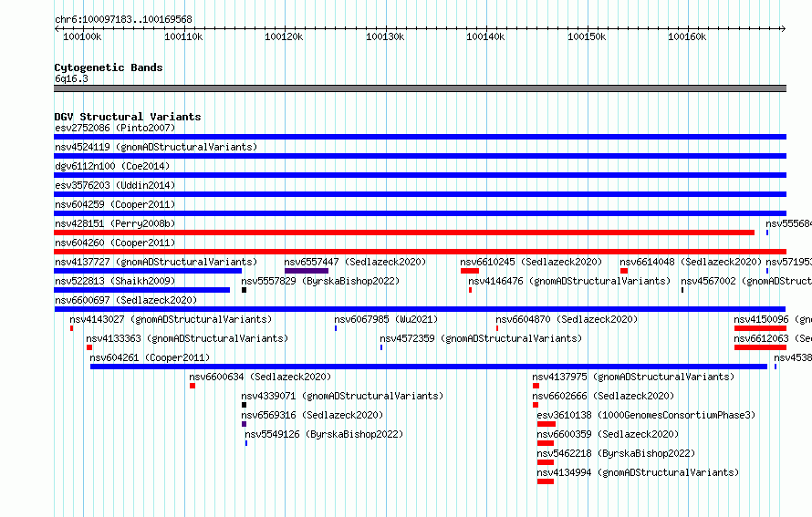Open nsv522813 (Shaikh2009) label
This screenshot has height=517, width=812.
pyautogui.click(x=115, y=281)
